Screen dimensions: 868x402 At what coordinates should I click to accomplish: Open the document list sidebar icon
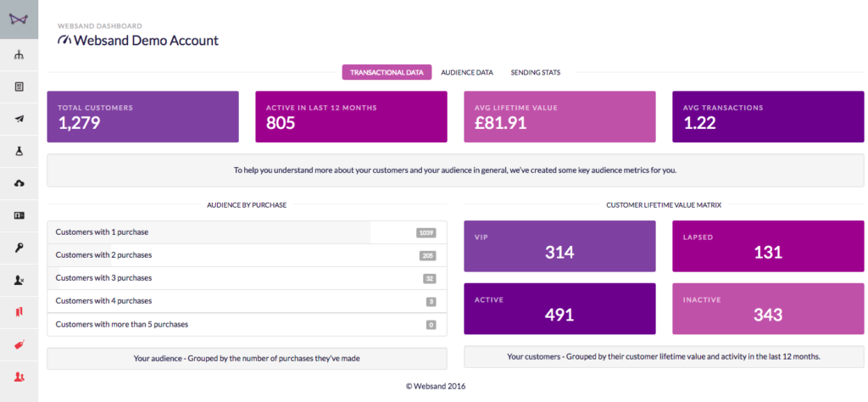pyautogui.click(x=19, y=87)
